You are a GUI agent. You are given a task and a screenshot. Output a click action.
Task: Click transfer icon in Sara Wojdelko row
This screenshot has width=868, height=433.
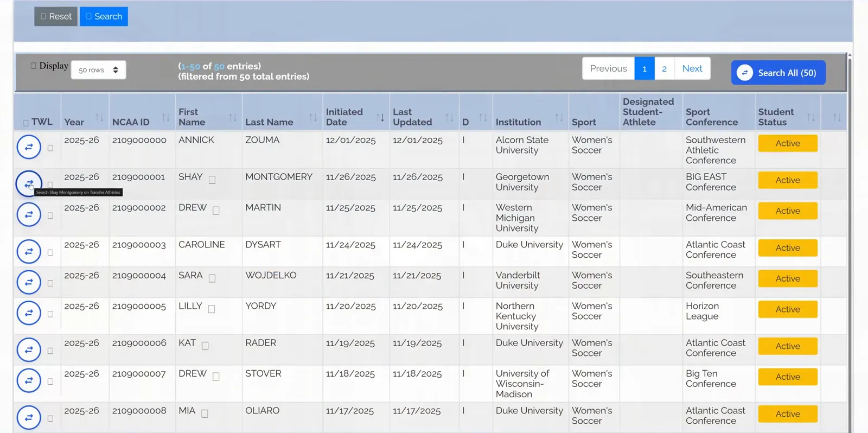29,282
